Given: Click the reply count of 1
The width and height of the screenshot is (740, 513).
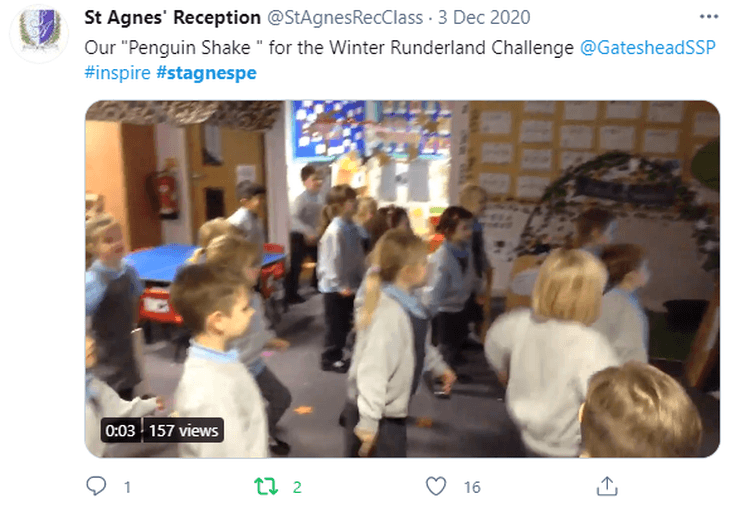Looking at the screenshot, I should pyautogui.click(x=127, y=487).
